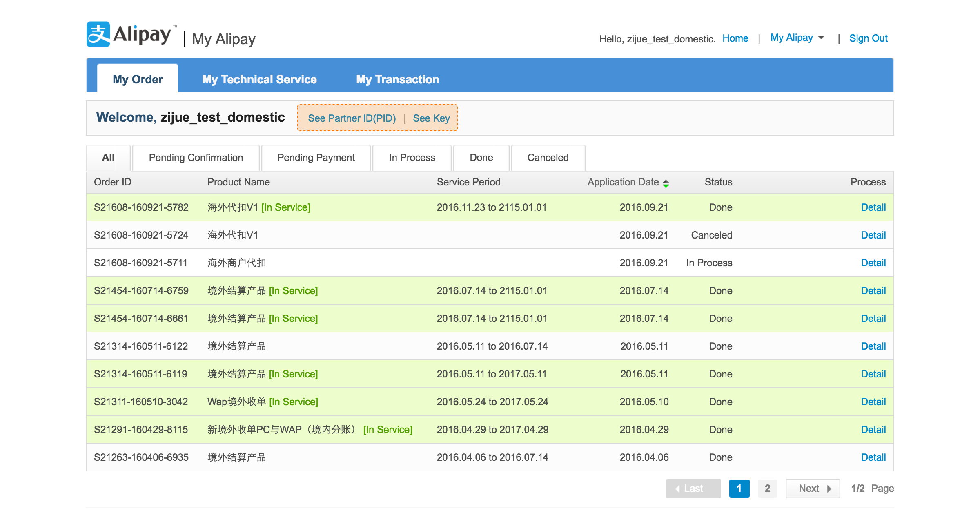
Task: Click the My Alipay menu link
Action: [791, 38]
